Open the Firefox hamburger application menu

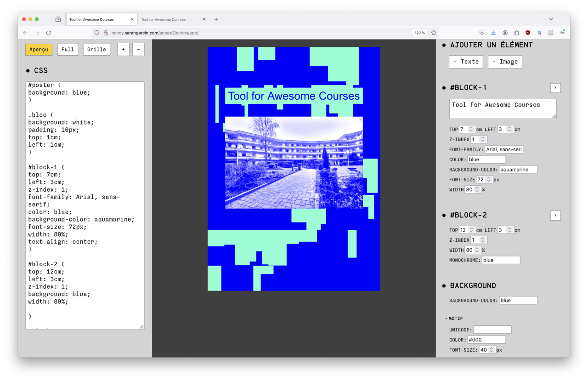coord(562,33)
